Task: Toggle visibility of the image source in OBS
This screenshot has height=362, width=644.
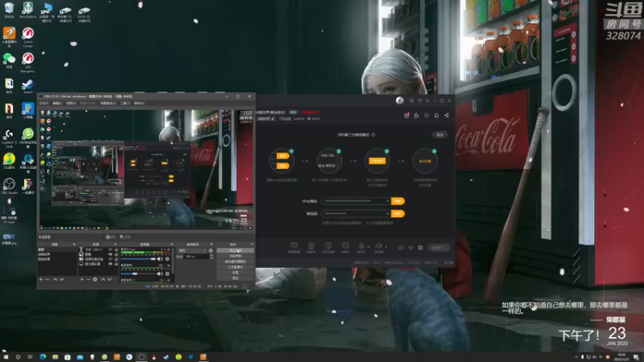Action: [x=110, y=254]
